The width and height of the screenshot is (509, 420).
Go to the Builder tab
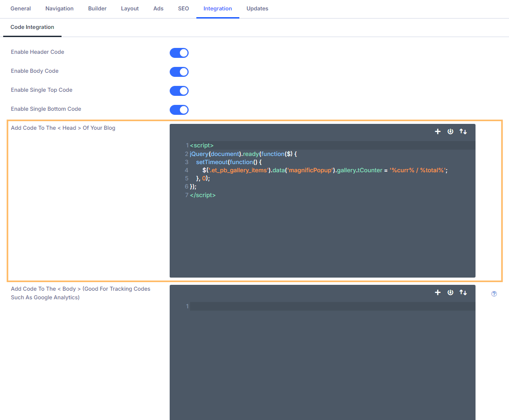click(x=97, y=9)
